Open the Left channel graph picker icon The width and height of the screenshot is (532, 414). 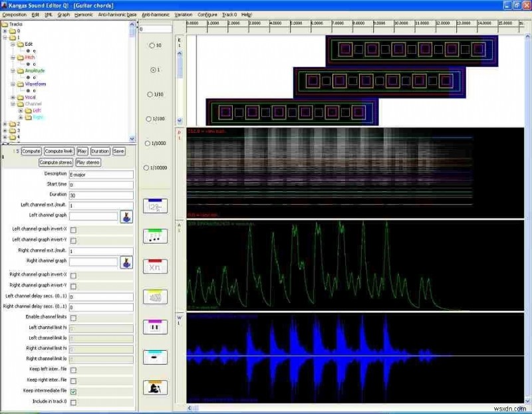click(126, 216)
